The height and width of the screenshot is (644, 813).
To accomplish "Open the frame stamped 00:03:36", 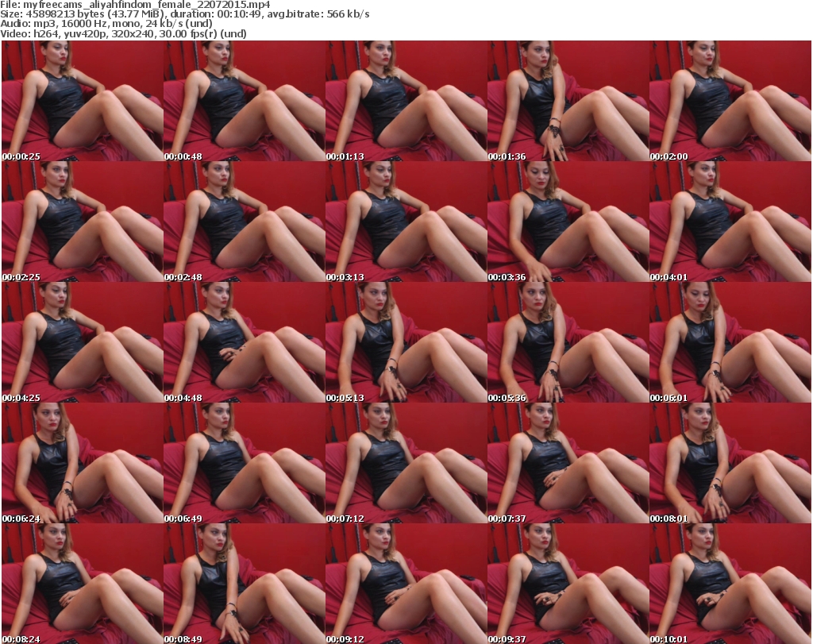I will 568,222.
